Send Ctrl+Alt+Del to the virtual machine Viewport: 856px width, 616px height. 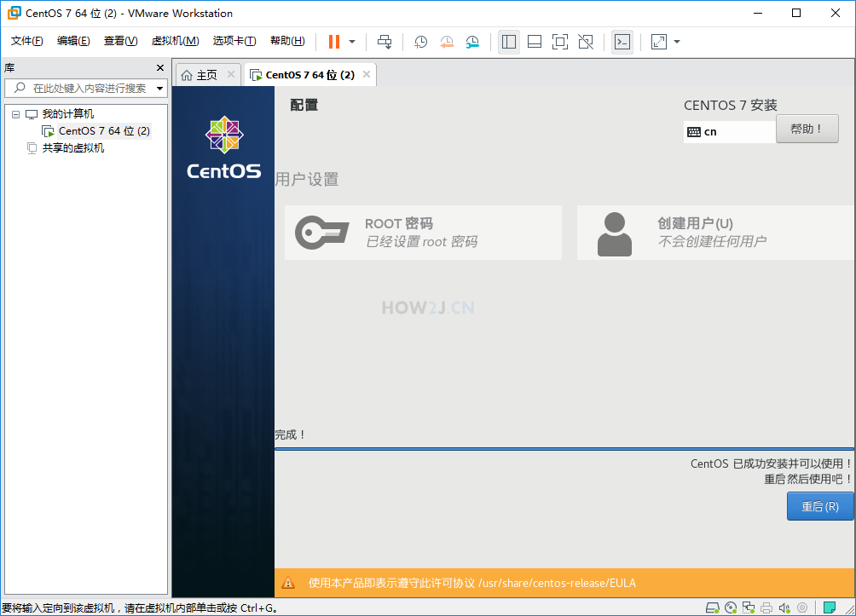(x=385, y=41)
